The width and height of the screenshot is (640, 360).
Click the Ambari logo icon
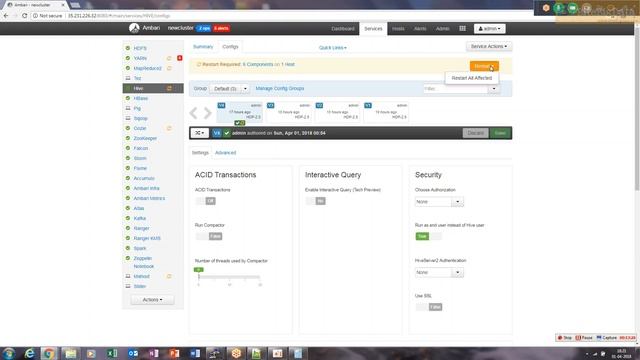coord(134,28)
